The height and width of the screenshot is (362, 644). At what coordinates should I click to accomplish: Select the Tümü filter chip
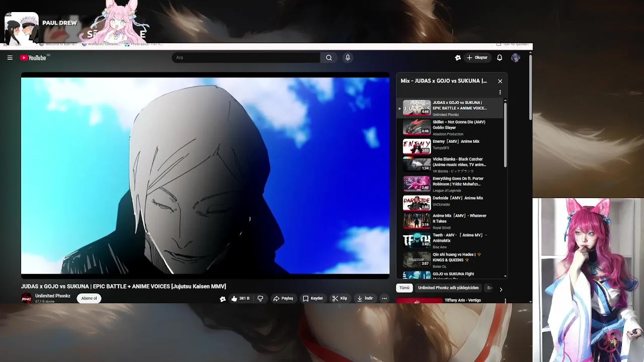pos(405,288)
